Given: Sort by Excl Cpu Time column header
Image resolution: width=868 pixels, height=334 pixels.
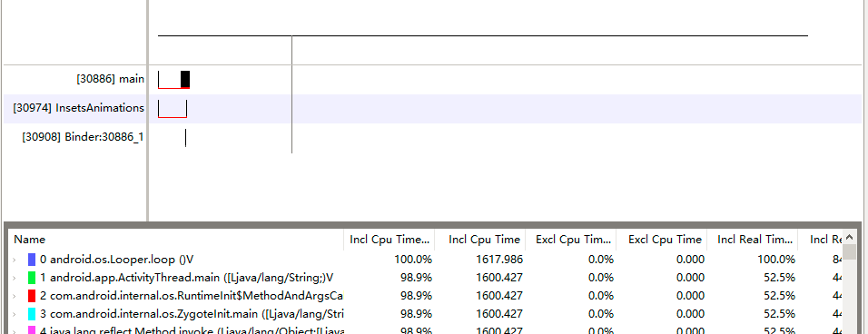Looking at the screenshot, I should pyautogui.click(x=662, y=240).
